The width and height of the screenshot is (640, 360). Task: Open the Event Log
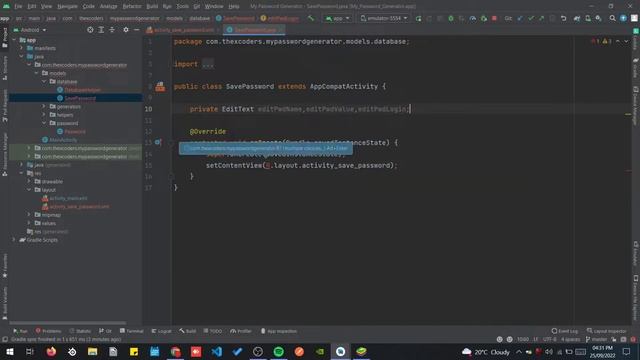click(x=565, y=331)
